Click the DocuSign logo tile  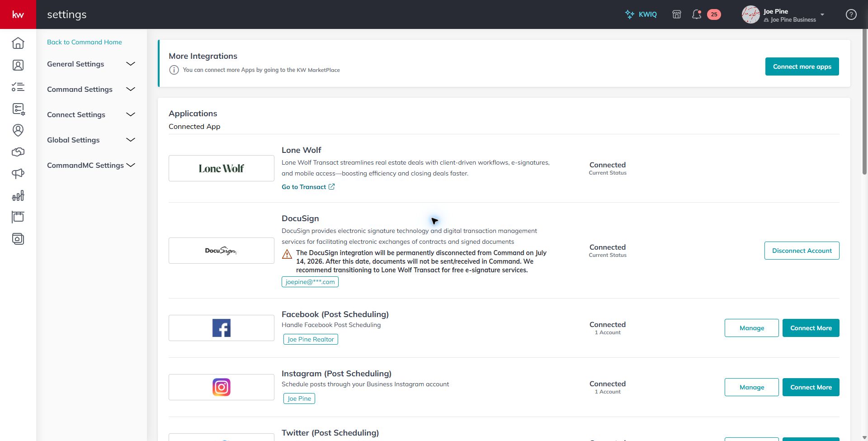tap(222, 251)
